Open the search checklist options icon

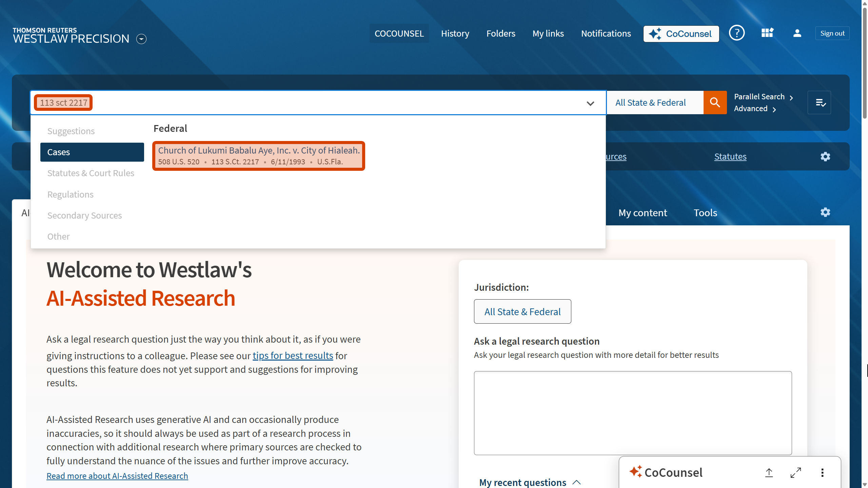(x=819, y=102)
